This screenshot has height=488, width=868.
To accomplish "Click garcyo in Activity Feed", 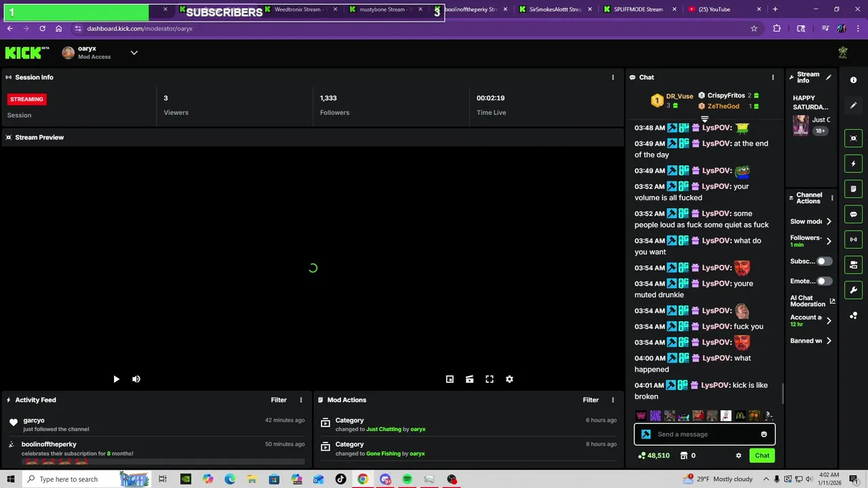I will tap(34, 420).
